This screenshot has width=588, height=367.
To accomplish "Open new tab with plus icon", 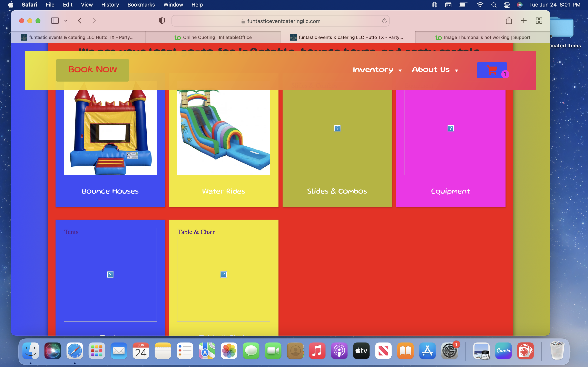I will click(524, 21).
